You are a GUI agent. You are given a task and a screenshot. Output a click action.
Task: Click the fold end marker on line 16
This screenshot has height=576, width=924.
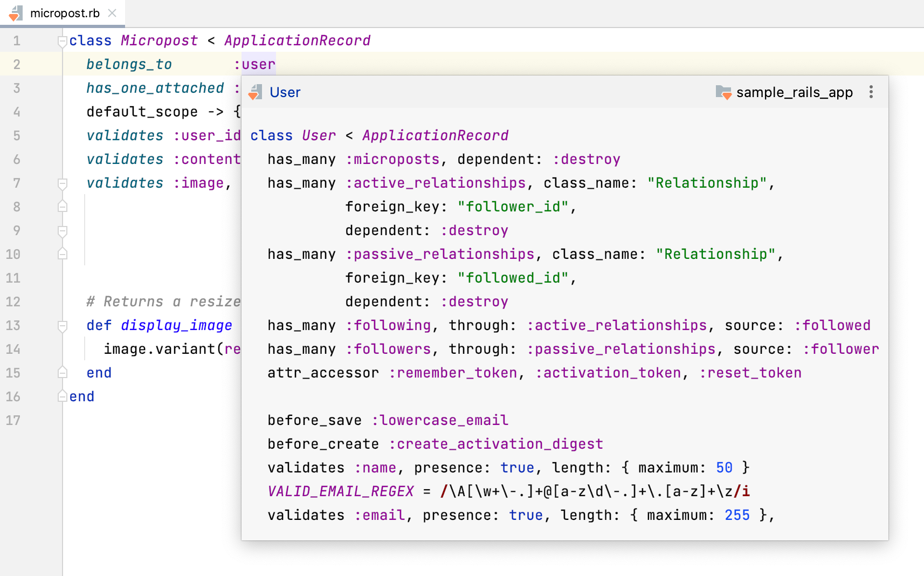pyautogui.click(x=63, y=397)
